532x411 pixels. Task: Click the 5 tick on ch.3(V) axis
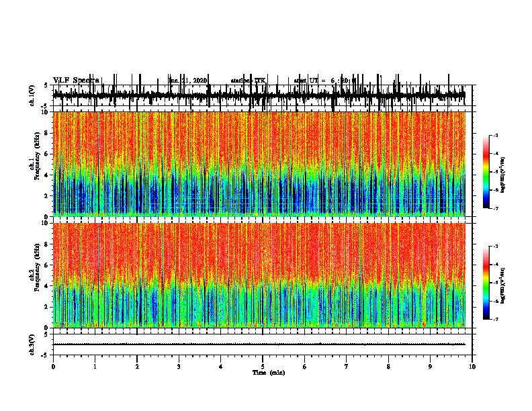pos(46,334)
